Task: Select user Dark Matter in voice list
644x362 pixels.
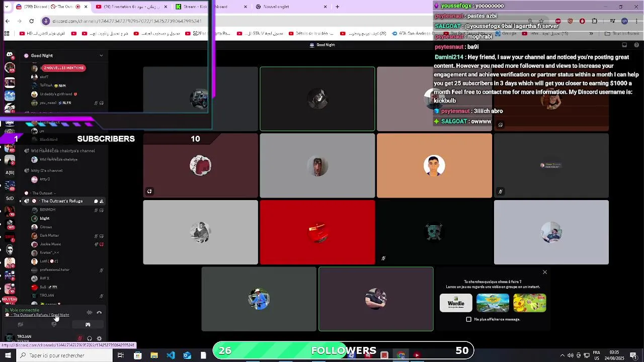Action: click(x=49, y=236)
